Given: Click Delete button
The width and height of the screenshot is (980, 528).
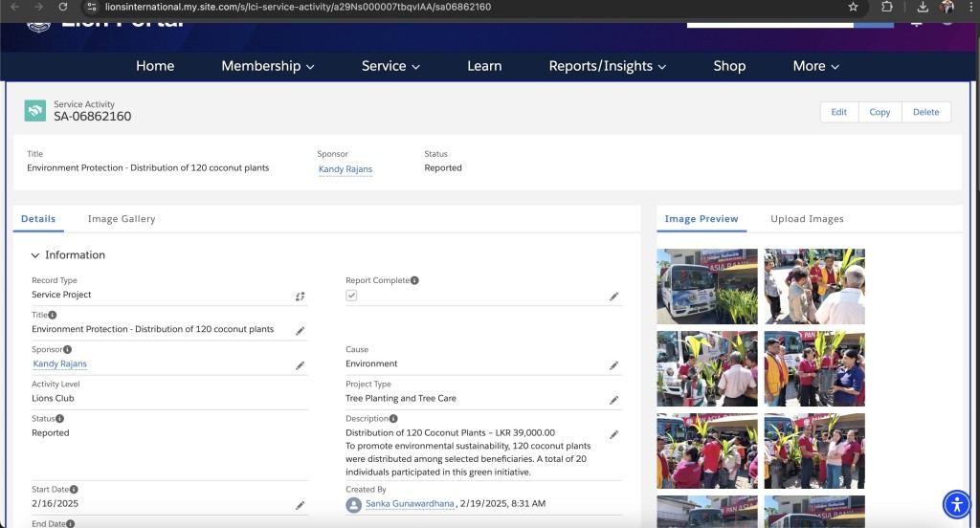Looking at the screenshot, I should click(x=925, y=112).
